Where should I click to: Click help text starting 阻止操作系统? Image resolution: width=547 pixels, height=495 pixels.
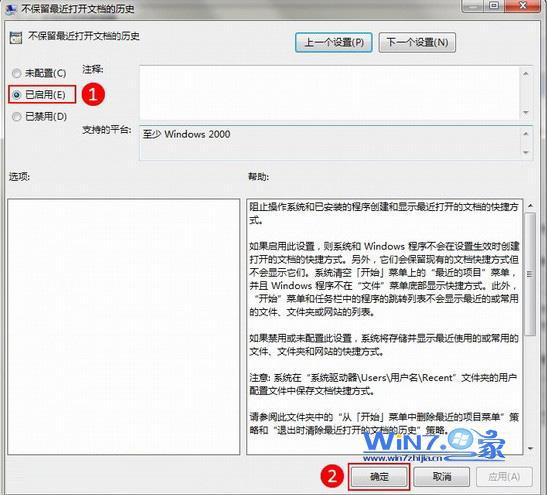(384, 213)
